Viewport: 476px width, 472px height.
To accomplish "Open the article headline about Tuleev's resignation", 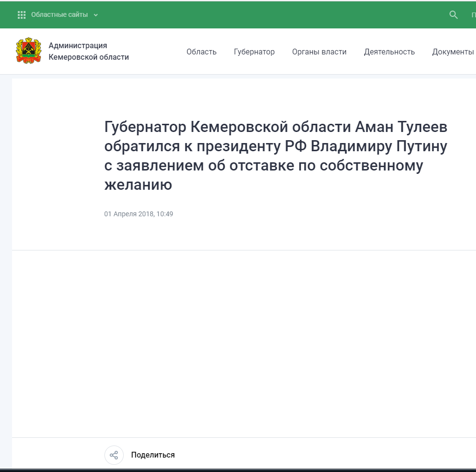I will pos(275,155).
